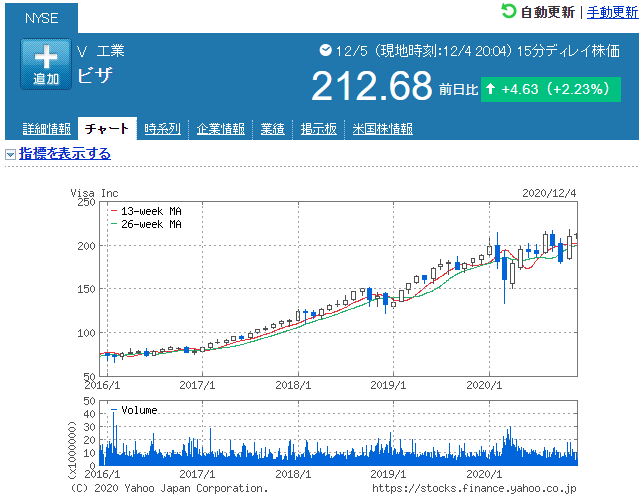Open the 時系列 tab
Viewport: 643px width, 501px height.
point(162,129)
